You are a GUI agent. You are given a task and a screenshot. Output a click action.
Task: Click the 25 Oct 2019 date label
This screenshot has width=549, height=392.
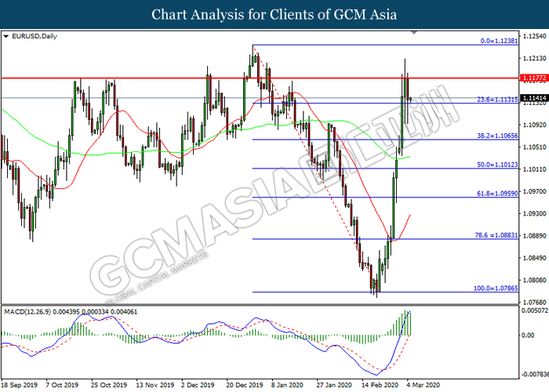tap(108, 385)
